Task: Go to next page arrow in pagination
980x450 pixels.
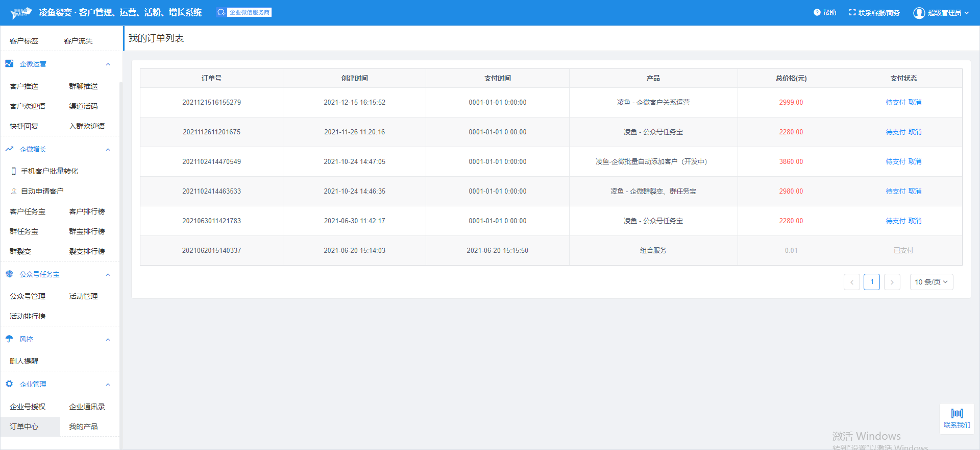Action: 892,282
